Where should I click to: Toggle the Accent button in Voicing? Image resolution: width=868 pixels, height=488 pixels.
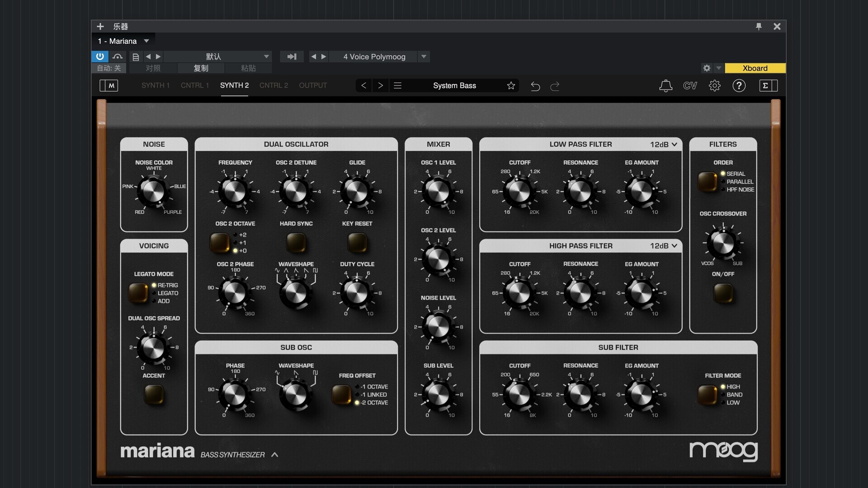point(154,394)
